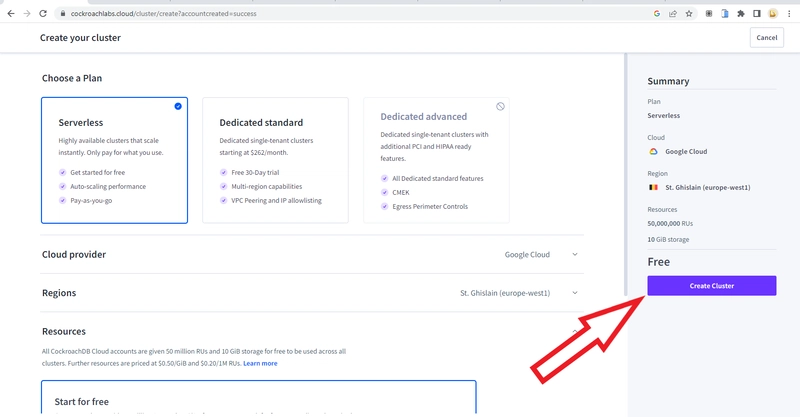Click the Create your cluster title
Image resolution: width=800 pixels, height=417 pixels.
click(81, 38)
